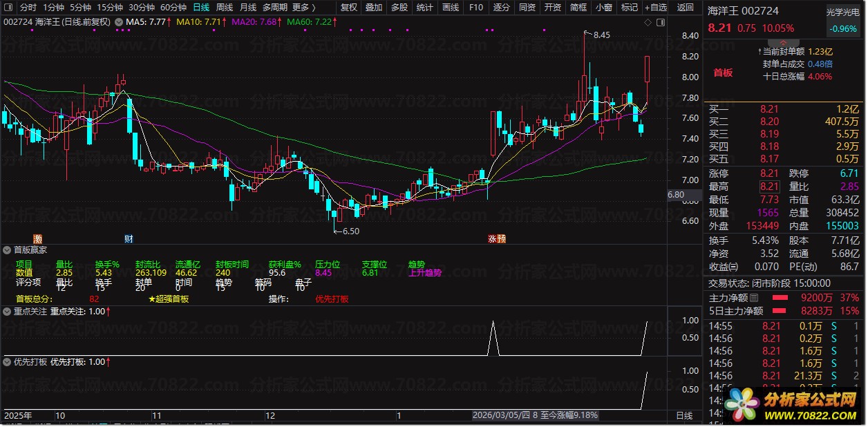Click the 主力净额 9200万 row
Viewport: 868px width, 427px height.
click(x=784, y=298)
